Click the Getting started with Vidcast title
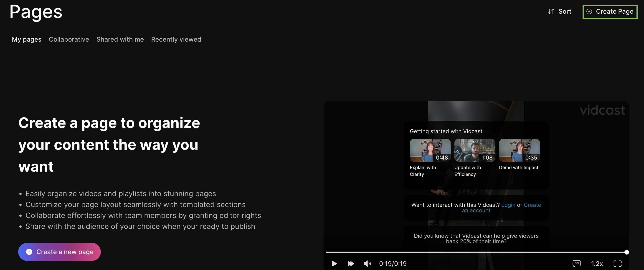 446,131
